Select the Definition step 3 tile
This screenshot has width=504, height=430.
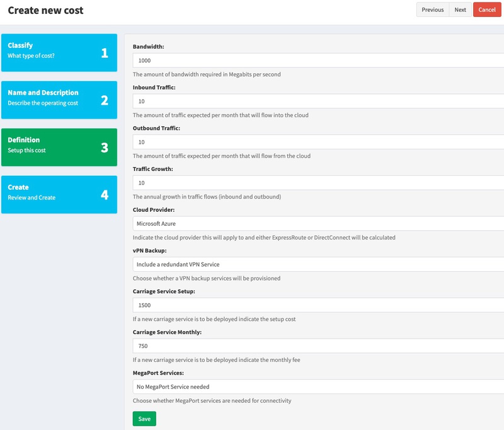pos(59,148)
